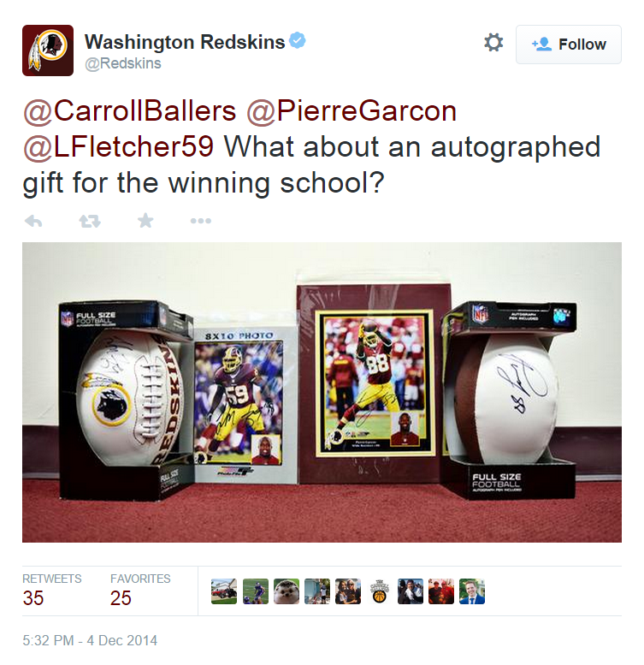644x665 pixels.
Task: Favorite the tweet with the star icon
Action: coord(145,221)
